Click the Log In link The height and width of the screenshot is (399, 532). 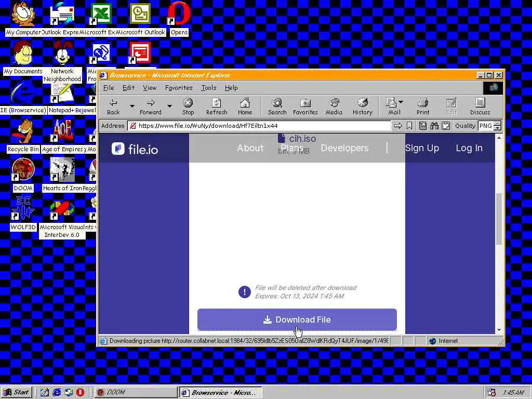point(469,148)
